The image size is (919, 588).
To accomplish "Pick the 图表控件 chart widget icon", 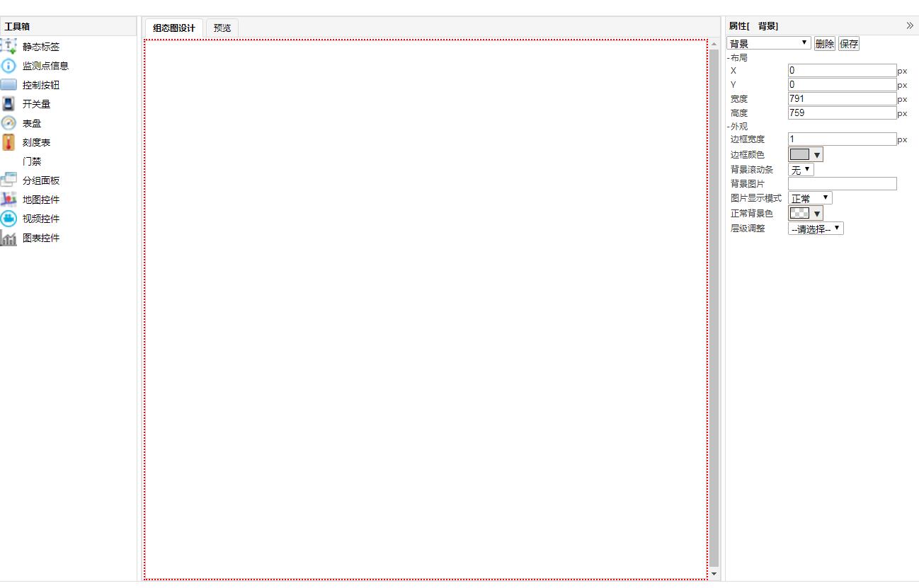I will [x=8, y=238].
